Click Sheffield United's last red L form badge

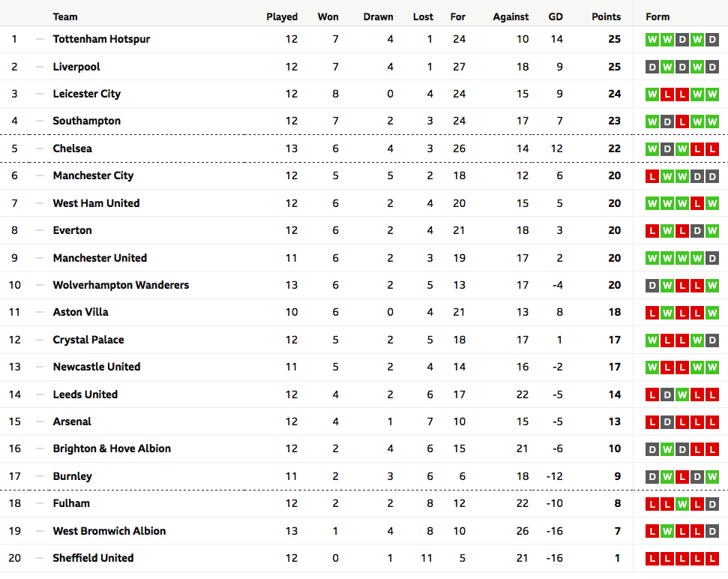[712, 559]
